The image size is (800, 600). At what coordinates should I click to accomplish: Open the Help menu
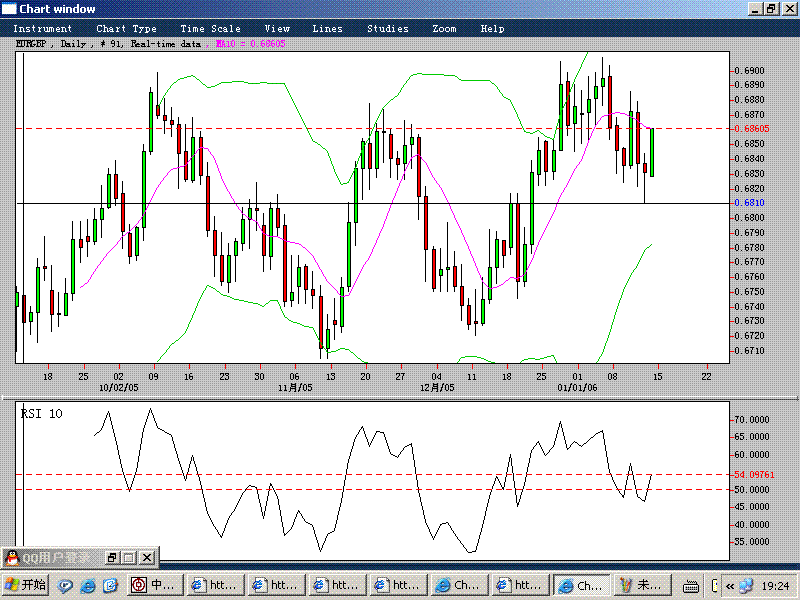click(x=492, y=29)
